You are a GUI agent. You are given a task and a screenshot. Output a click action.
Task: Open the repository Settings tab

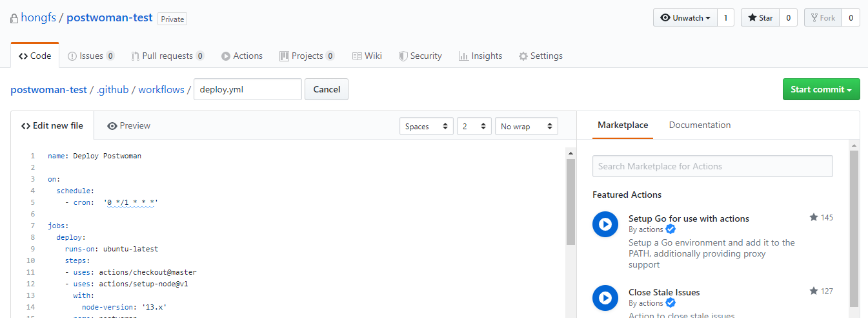[541, 56]
